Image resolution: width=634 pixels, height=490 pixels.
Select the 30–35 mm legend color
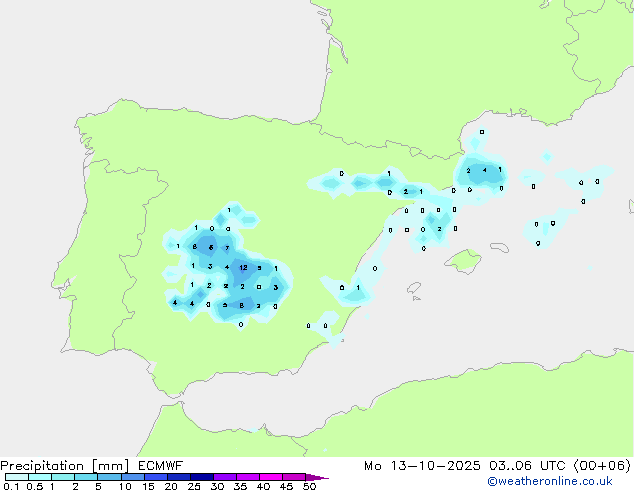(x=224, y=477)
